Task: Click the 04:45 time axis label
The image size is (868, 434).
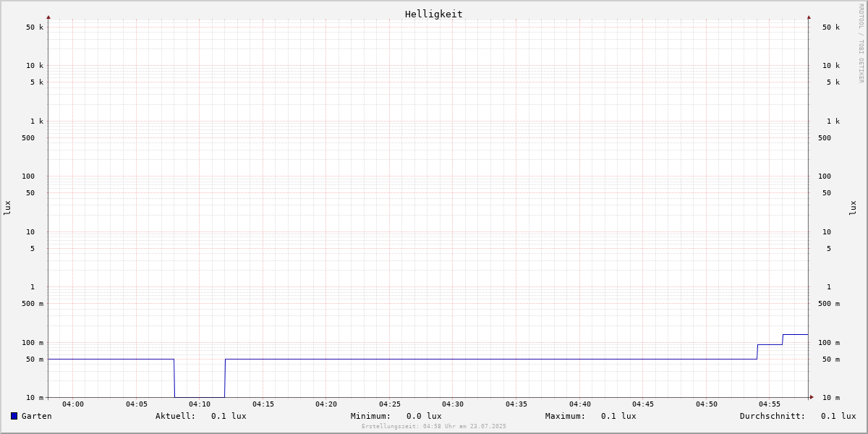Action: pyautogui.click(x=643, y=404)
